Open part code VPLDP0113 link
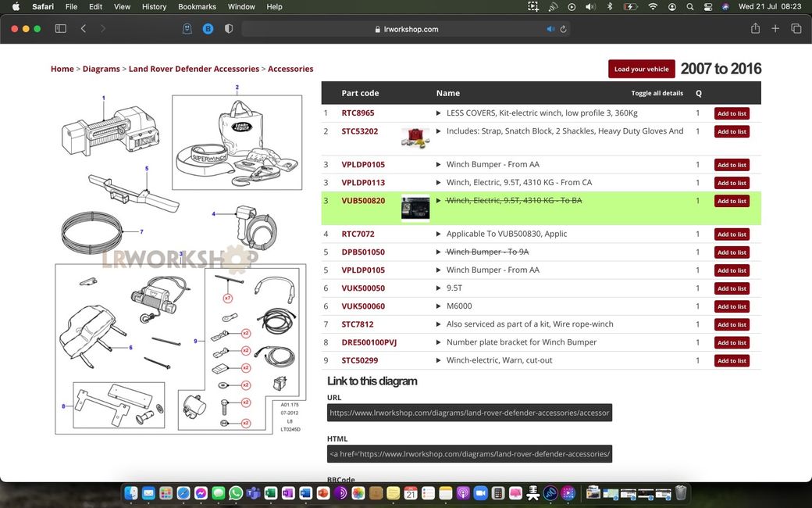The image size is (812, 508). coord(363,182)
